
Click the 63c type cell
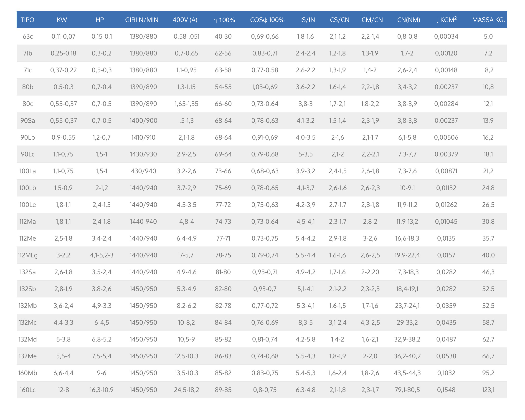pos(28,37)
